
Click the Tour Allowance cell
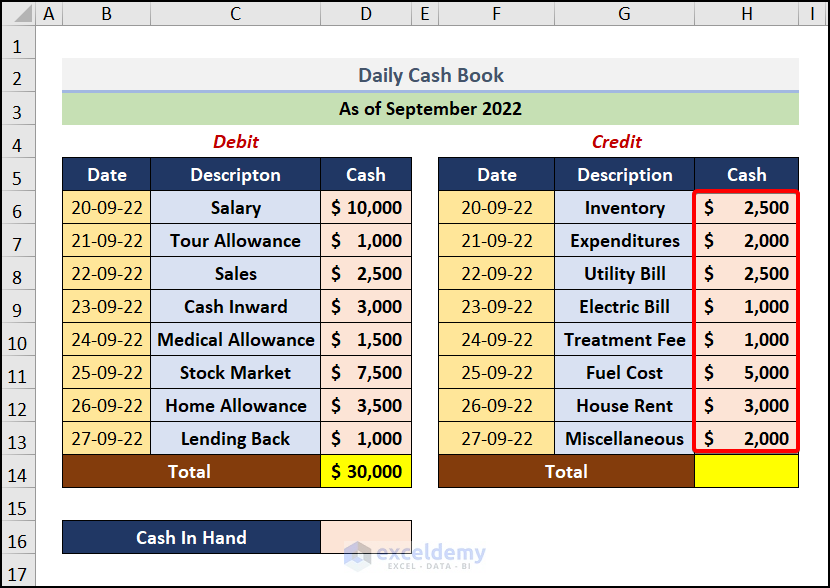[x=236, y=240]
